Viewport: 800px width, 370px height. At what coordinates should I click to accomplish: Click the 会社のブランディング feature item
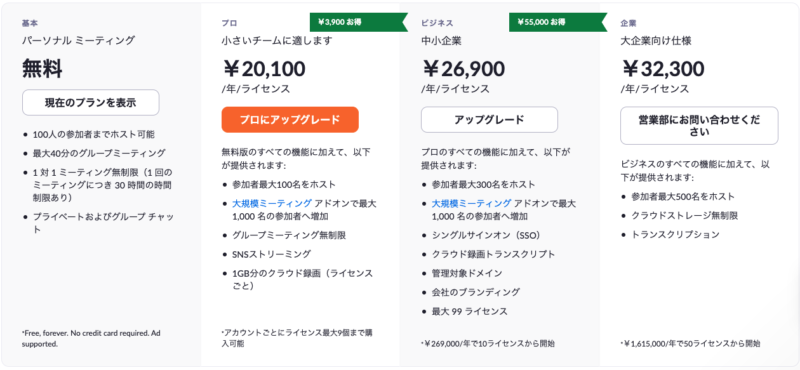click(x=476, y=292)
